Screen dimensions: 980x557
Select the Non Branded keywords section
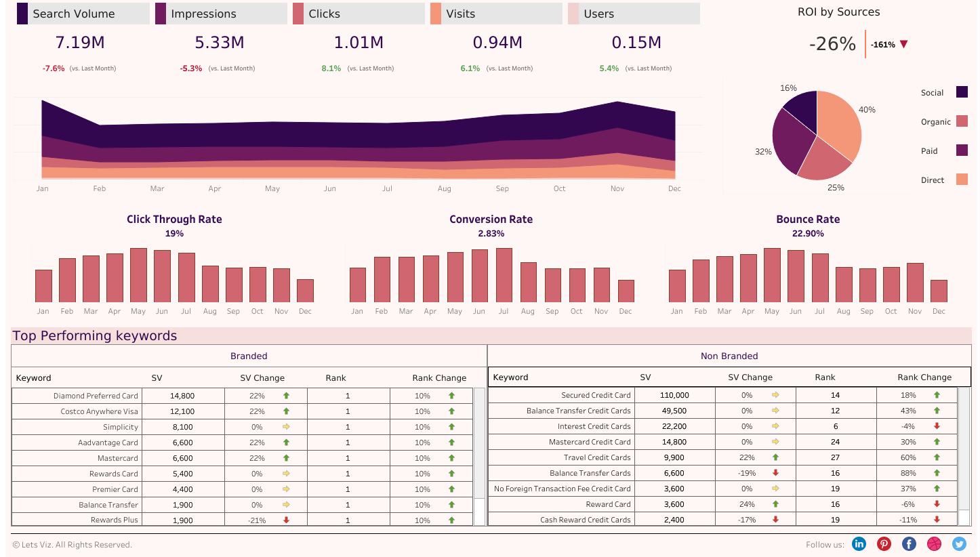[x=729, y=356]
